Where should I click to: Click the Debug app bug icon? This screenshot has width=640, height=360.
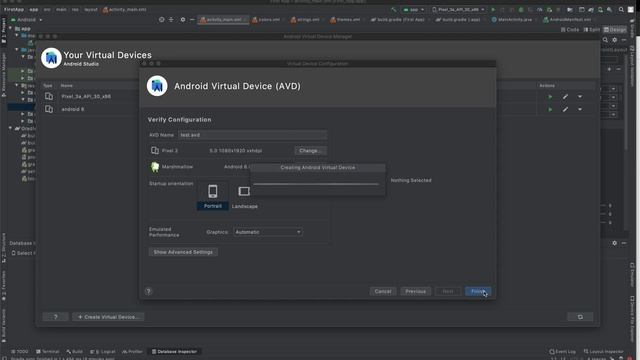click(521, 9)
